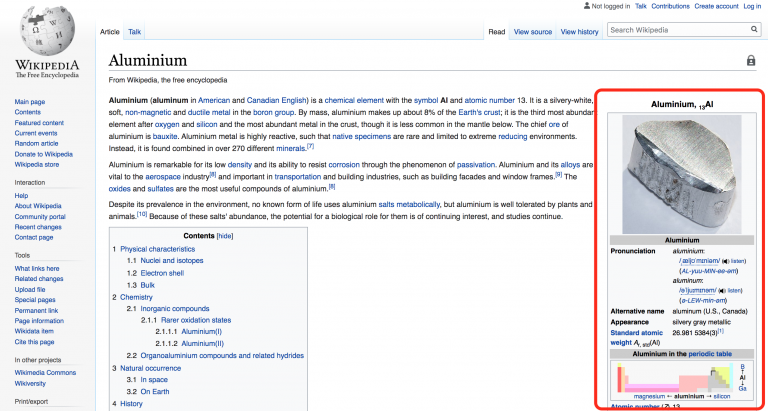Click Create account

pos(716,6)
